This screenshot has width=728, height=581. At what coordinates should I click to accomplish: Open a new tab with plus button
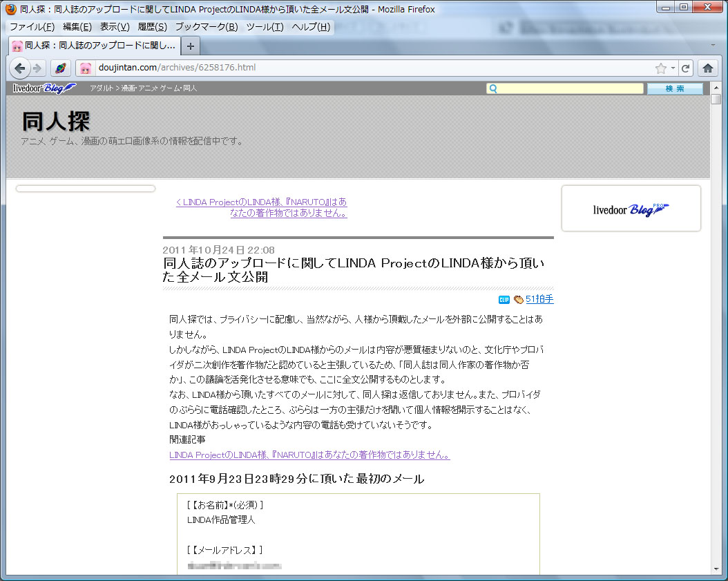[x=191, y=46]
